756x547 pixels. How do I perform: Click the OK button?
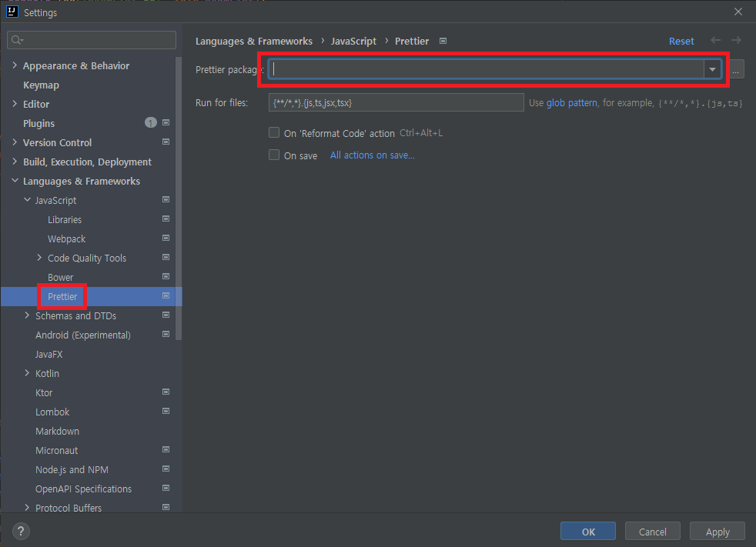588,532
